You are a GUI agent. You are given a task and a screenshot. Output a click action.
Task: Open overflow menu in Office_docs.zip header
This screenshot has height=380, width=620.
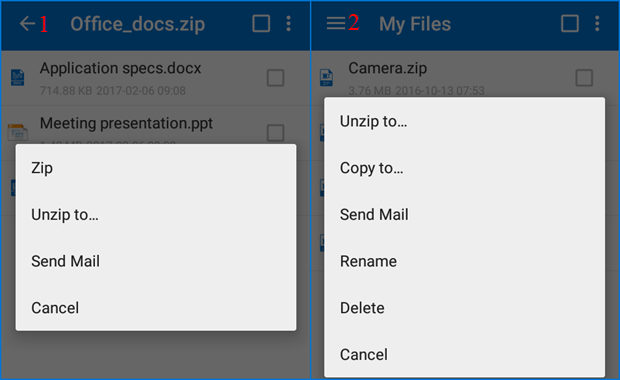click(289, 24)
